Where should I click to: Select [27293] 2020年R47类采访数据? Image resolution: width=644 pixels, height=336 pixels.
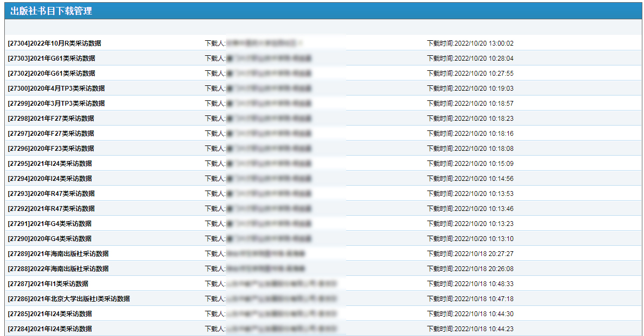[x=51, y=194]
